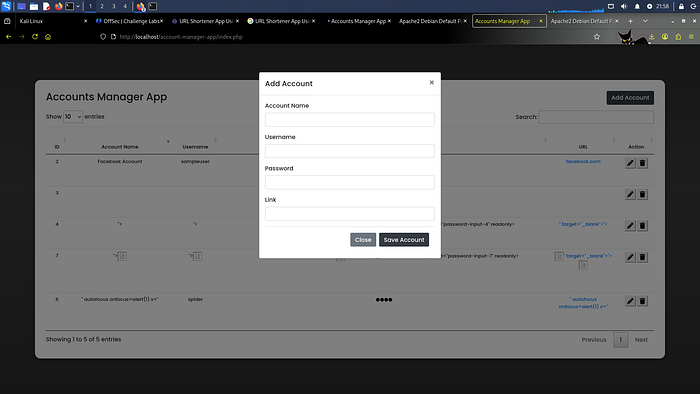Open the Kali applications menu icon
Image resolution: width=700 pixels, height=394 pixels.
pyautogui.click(x=6, y=6)
